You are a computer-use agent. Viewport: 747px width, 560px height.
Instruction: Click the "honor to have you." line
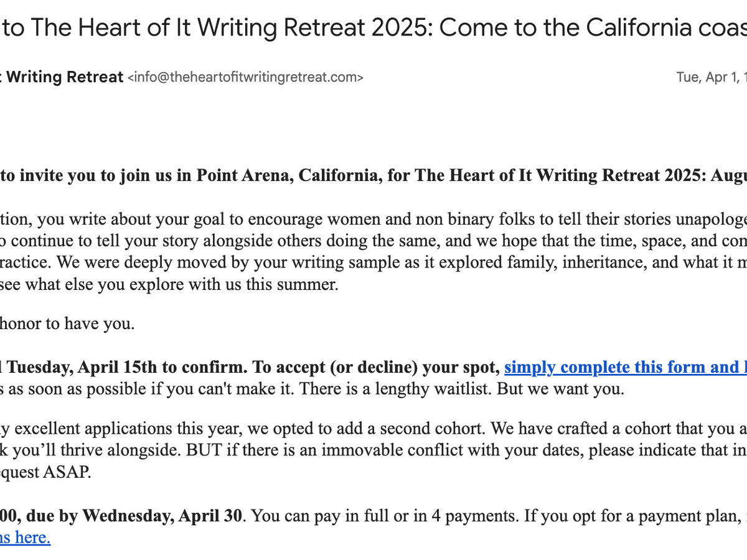(67, 324)
